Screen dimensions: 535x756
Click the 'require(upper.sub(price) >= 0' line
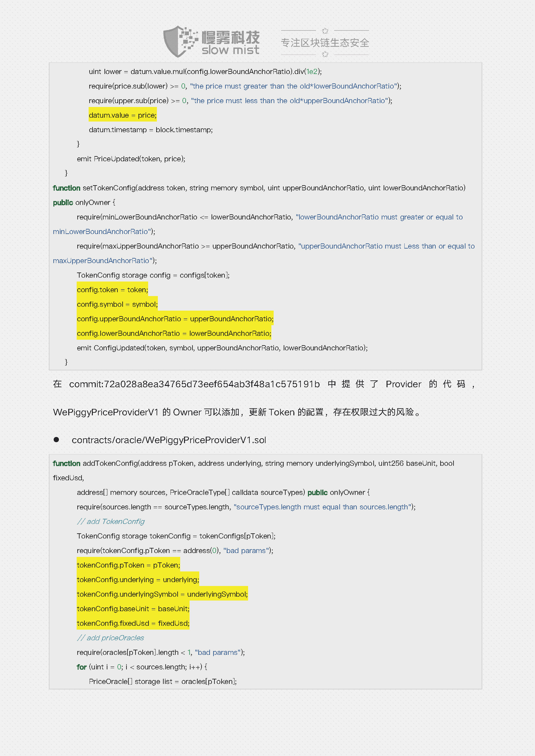(240, 101)
